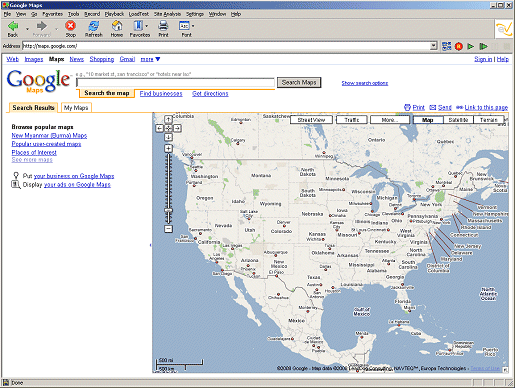Click the envelope icon beside Send link
The height and width of the screenshot is (388, 515).
(433, 107)
